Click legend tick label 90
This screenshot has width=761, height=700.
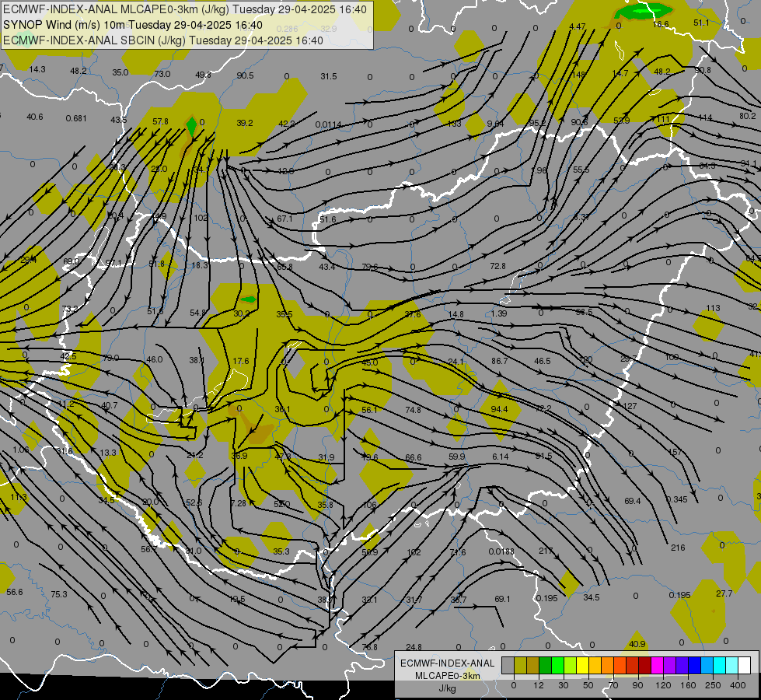(637, 685)
